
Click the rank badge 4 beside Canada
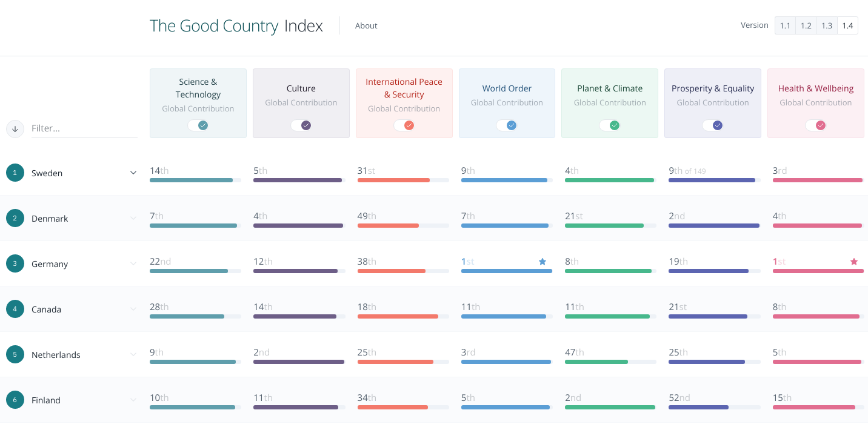pyautogui.click(x=15, y=309)
